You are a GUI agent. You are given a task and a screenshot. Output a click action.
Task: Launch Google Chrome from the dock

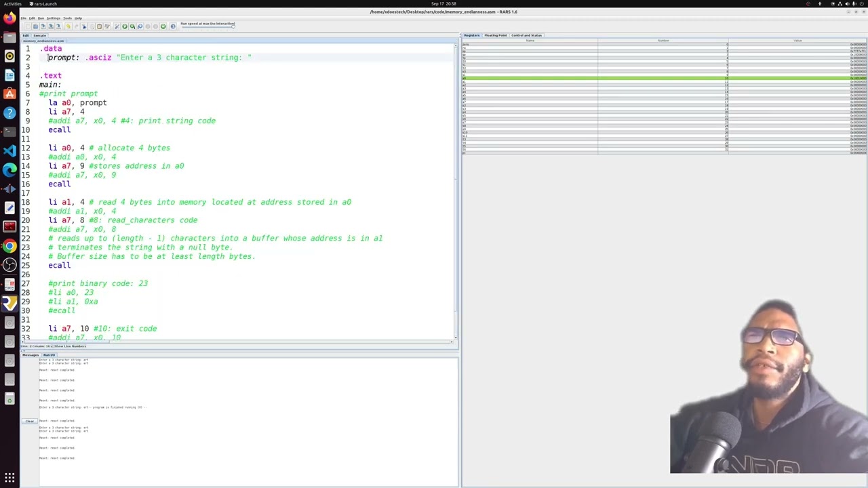point(9,246)
